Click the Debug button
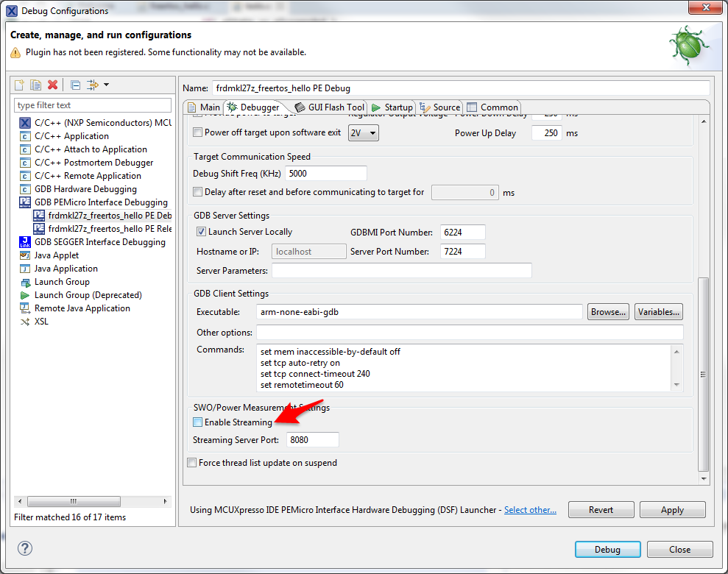The height and width of the screenshot is (574, 728). 607,550
